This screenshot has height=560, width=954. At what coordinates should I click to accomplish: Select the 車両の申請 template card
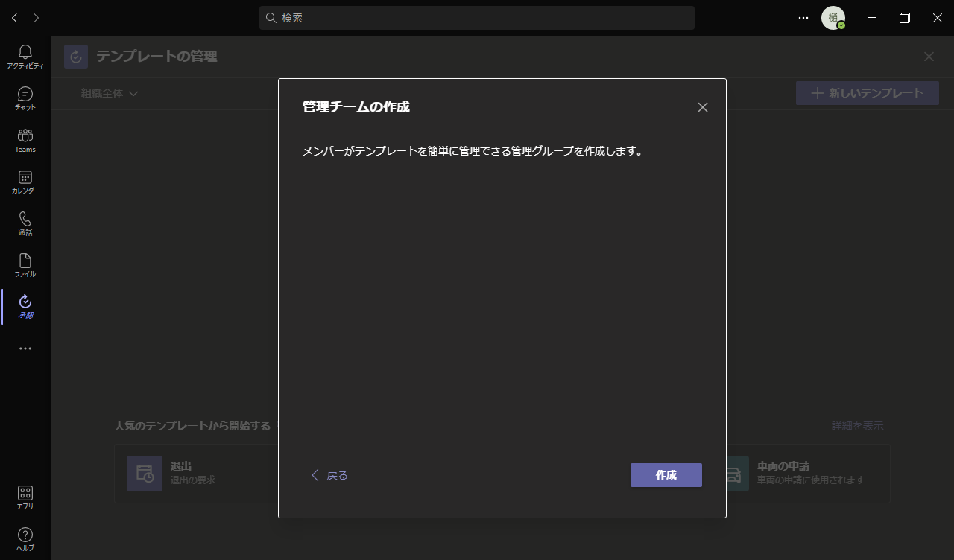(x=808, y=474)
